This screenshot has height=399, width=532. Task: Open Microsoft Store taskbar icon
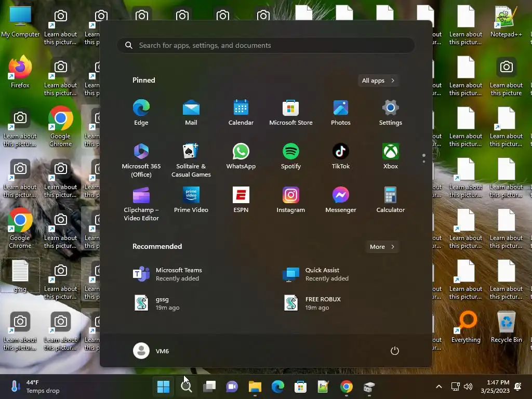(300, 387)
